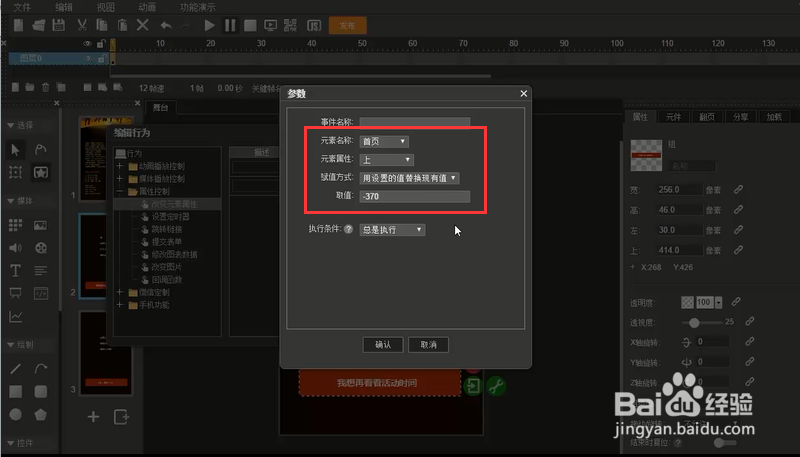This screenshot has height=457, width=800.
Task: Open the JS script editor icon
Action: point(314,25)
